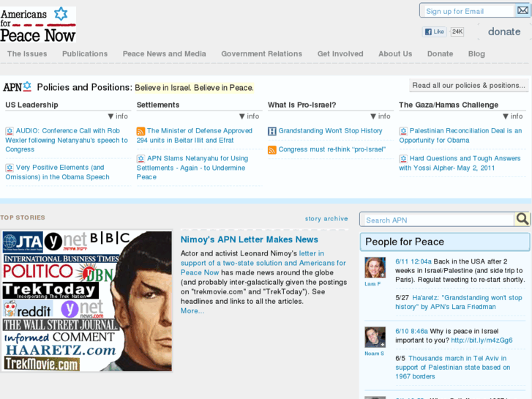Click the Americans for Peace Now logo
This screenshot has width=532, height=399.
(x=37, y=25)
